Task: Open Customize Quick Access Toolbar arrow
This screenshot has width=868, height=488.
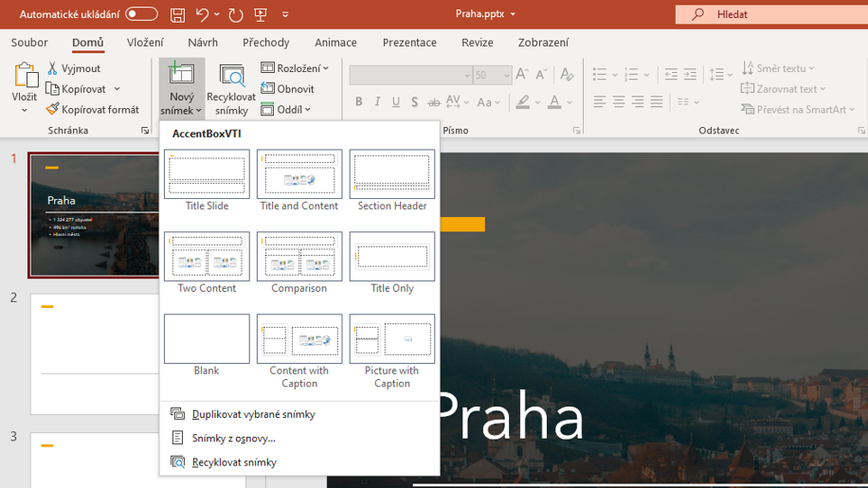Action: (285, 14)
